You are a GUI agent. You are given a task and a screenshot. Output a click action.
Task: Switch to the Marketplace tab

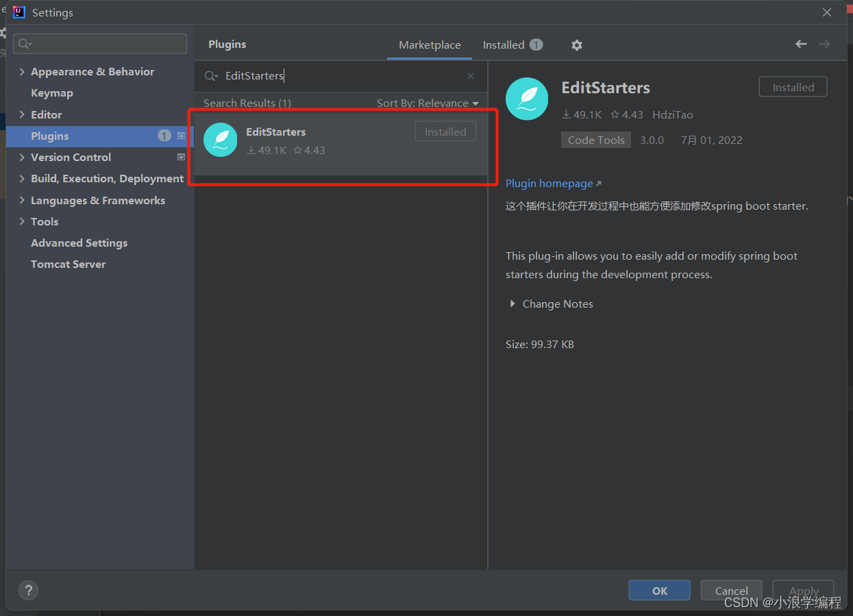click(430, 45)
